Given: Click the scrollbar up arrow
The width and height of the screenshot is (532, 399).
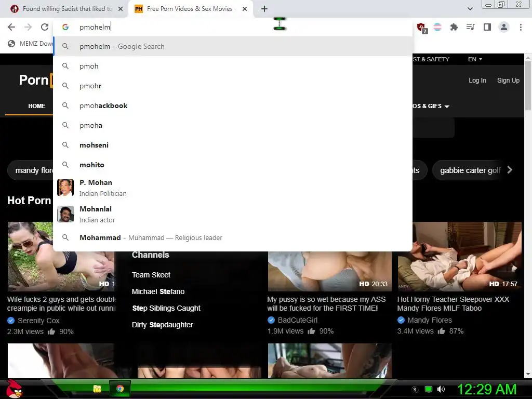Looking at the screenshot, I should click(528, 57).
